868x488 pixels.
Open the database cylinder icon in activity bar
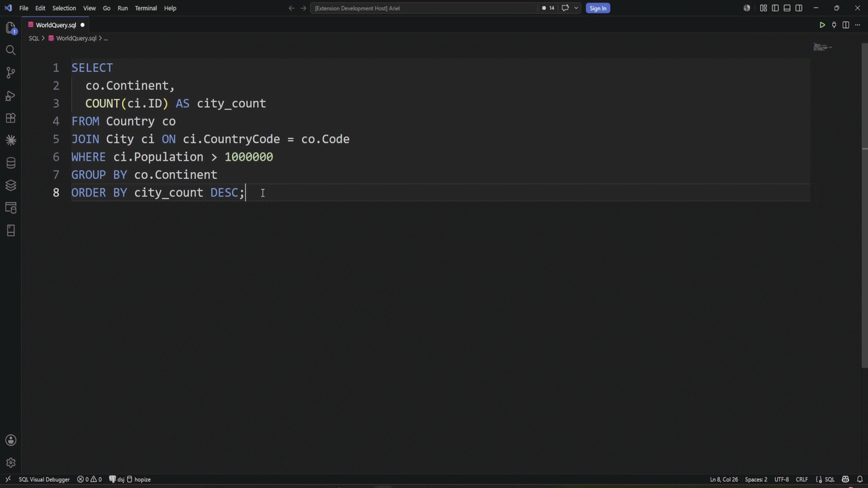[11, 163]
